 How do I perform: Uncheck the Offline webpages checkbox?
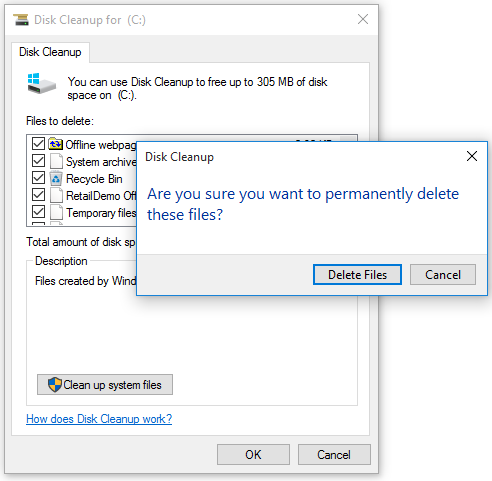pos(38,144)
